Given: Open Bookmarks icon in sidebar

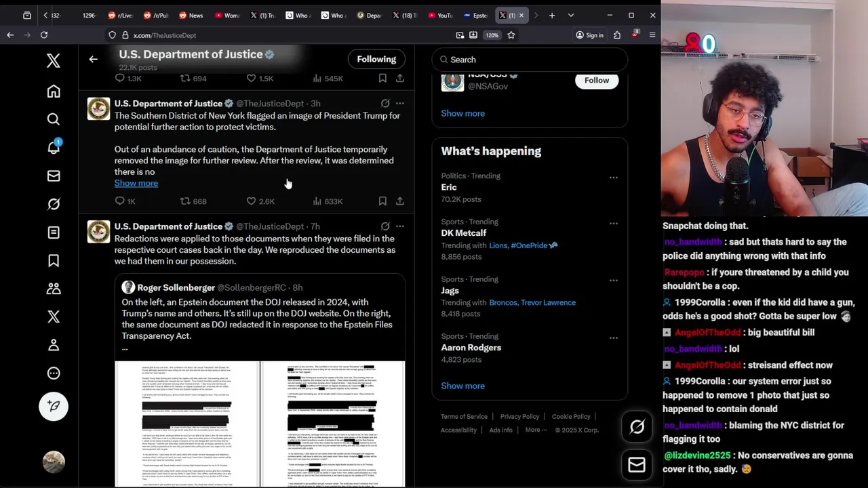Looking at the screenshot, I should tap(54, 261).
